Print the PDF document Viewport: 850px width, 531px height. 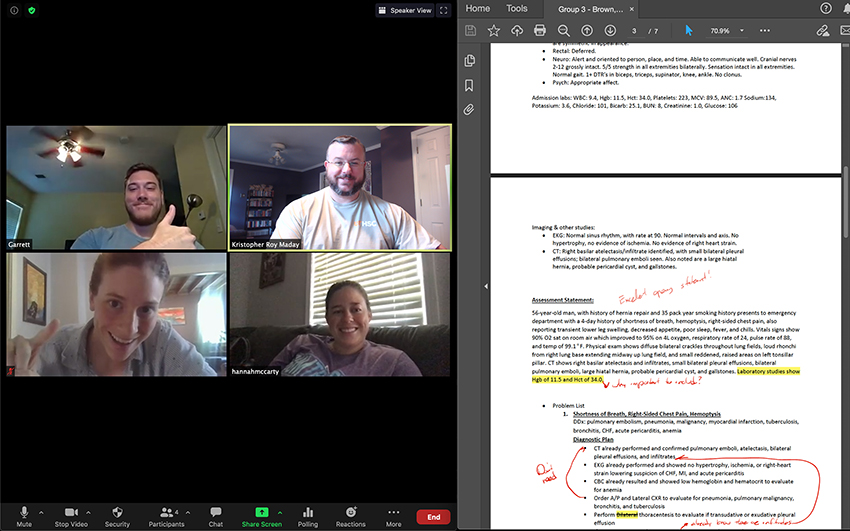(x=540, y=30)
